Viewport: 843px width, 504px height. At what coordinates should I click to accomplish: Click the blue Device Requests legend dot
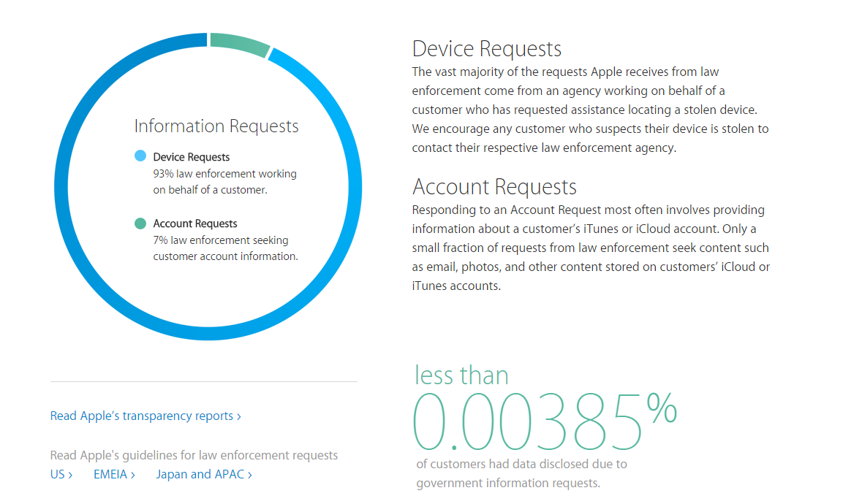point(140,156)
